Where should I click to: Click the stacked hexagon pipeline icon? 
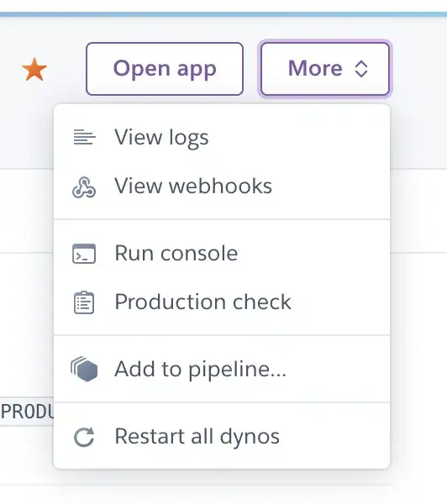tap(84, 369)
